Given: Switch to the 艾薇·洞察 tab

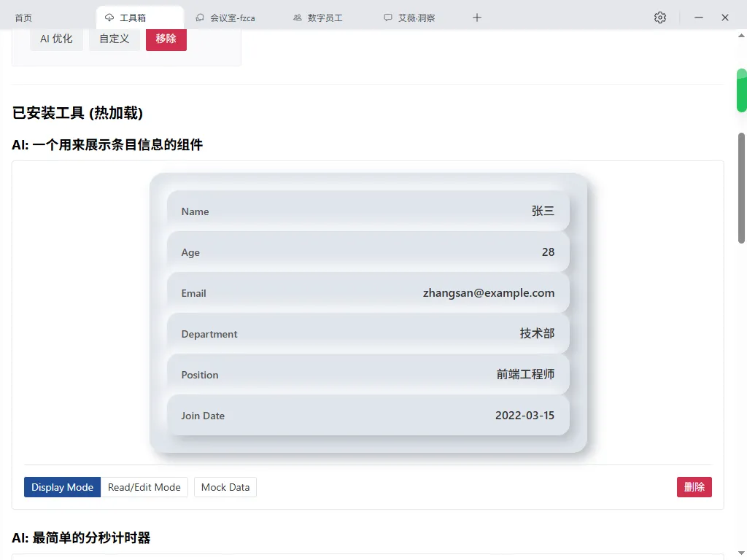Looking at the screenshot, I should click(416, 17).
